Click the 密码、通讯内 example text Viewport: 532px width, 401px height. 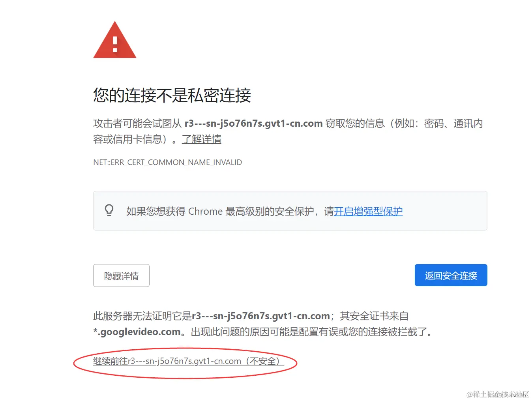pyautogui.click(x=453, y=124)
